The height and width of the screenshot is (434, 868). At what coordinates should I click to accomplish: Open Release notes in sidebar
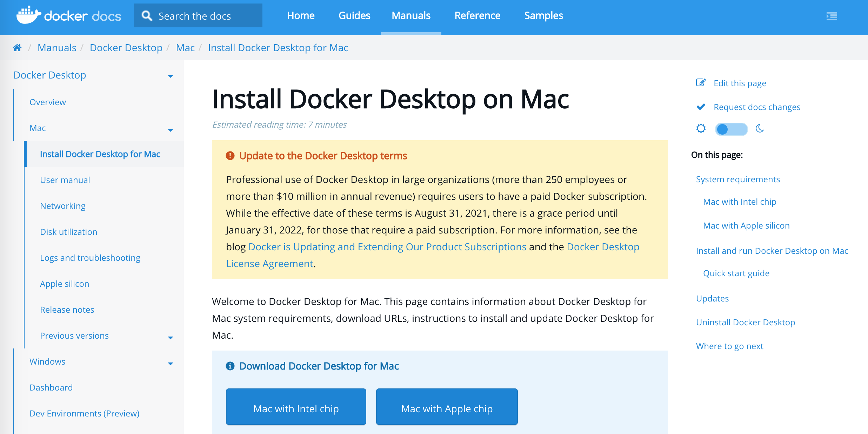67,310
